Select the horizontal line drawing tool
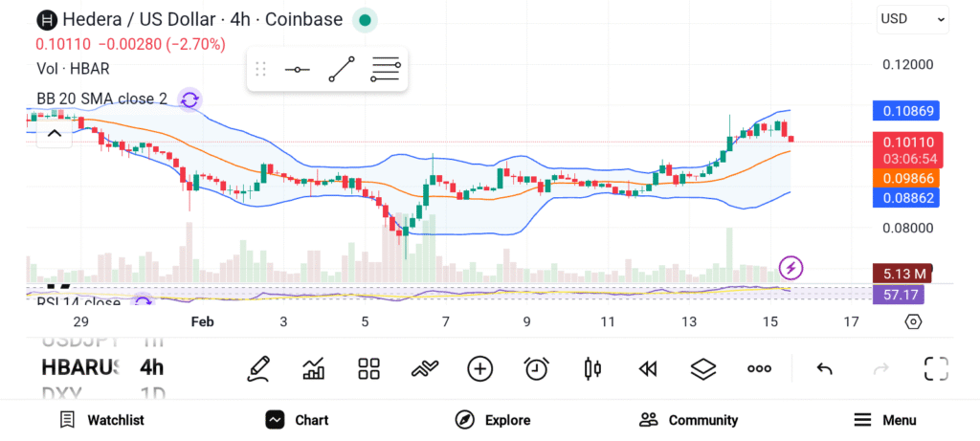The height and width of the screenshot is (441, 980). [298, 70]
